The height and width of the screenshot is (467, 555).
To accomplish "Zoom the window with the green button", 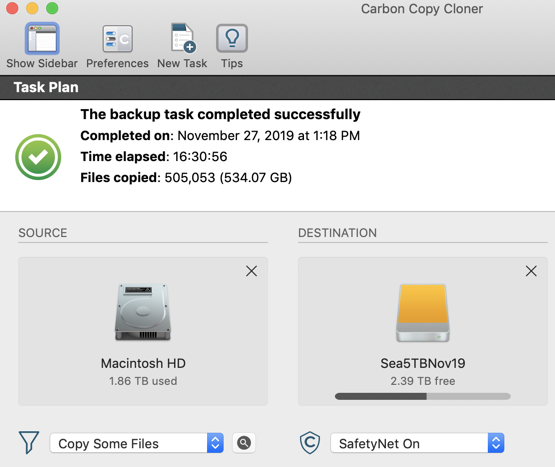I will (52, 8).
